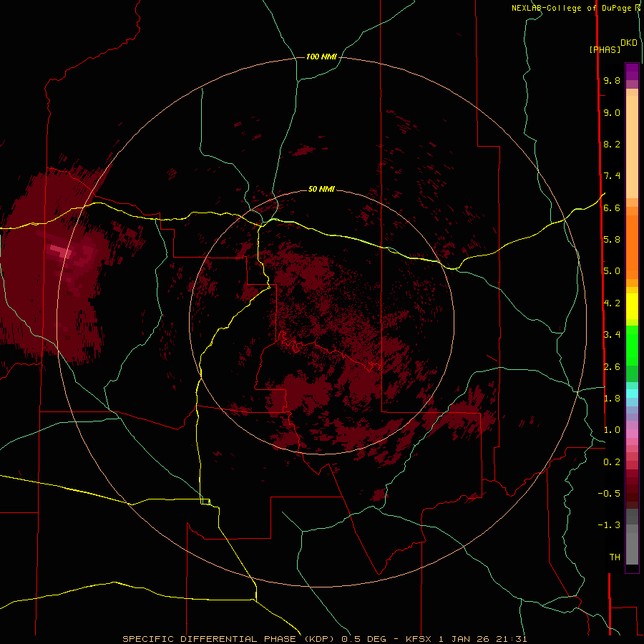Viewport: 644px width, 644px height.
Task: Click the SPECIFIC DIFFERENTIAL PHASE (KDP) caption
Action: (228, 639)
